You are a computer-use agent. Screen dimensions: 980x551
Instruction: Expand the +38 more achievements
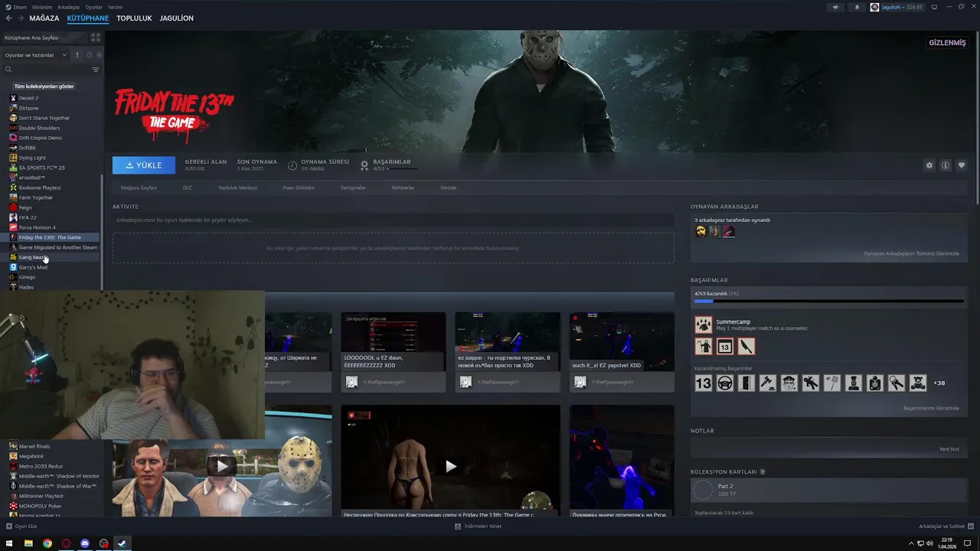click(939, 383)
